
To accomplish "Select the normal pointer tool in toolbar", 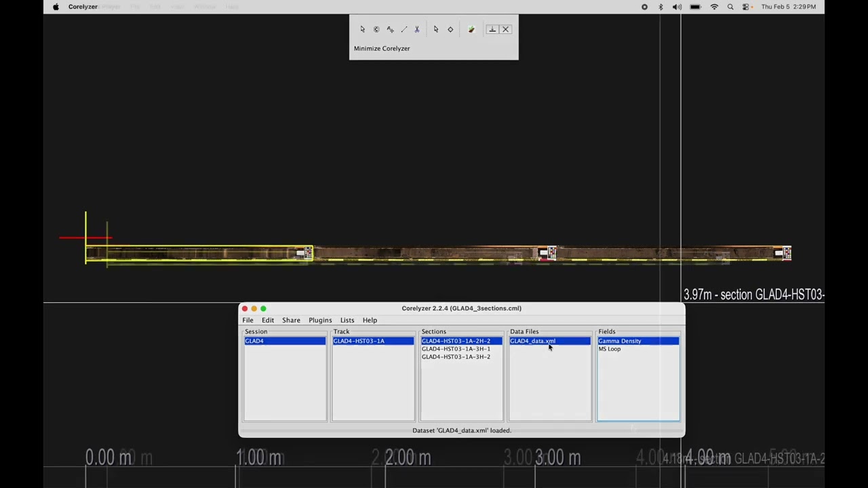I will [x=362, y=29].
